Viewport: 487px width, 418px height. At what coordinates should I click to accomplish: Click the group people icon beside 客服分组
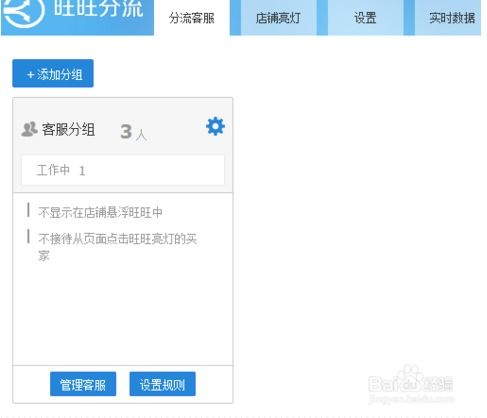coord(29,129)
